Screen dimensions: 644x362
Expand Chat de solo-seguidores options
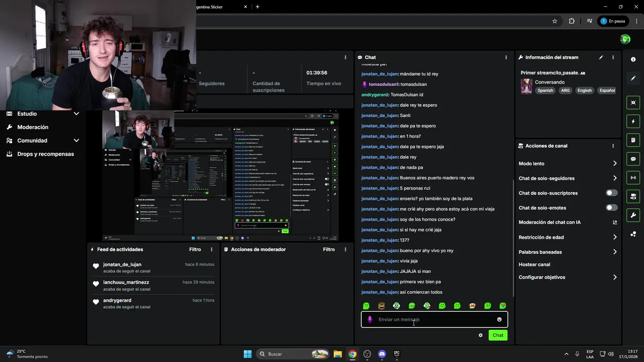coord(615,178)
